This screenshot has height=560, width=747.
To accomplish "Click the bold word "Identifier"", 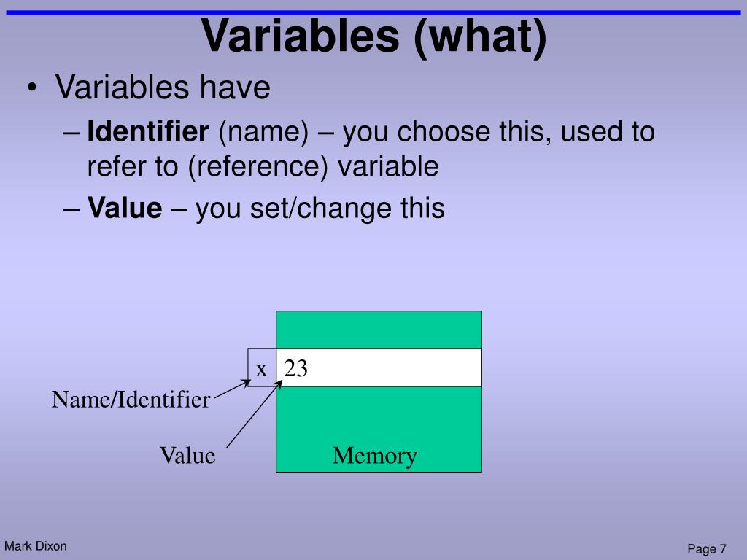I will tap(147, 131).
